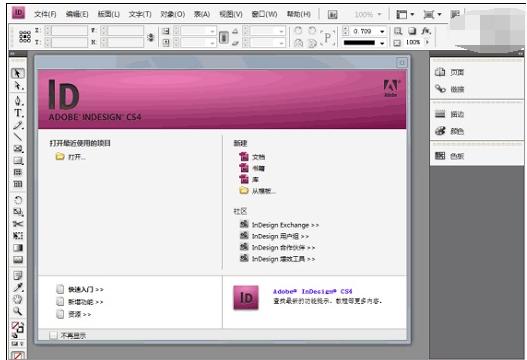The width and height of the screenshot is (527, 360).
Task: Open the shear angle dropdown
Action: pyautogui.click(x=281, y=43)
